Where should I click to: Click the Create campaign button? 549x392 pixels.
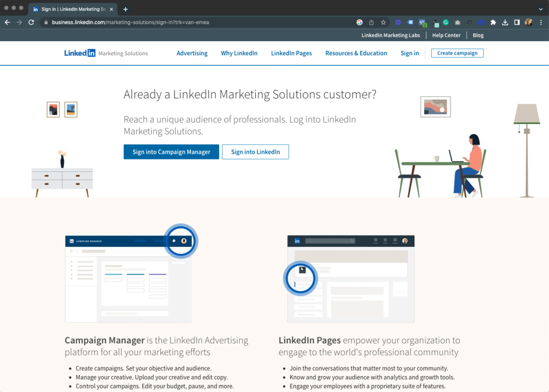point(457,53)
